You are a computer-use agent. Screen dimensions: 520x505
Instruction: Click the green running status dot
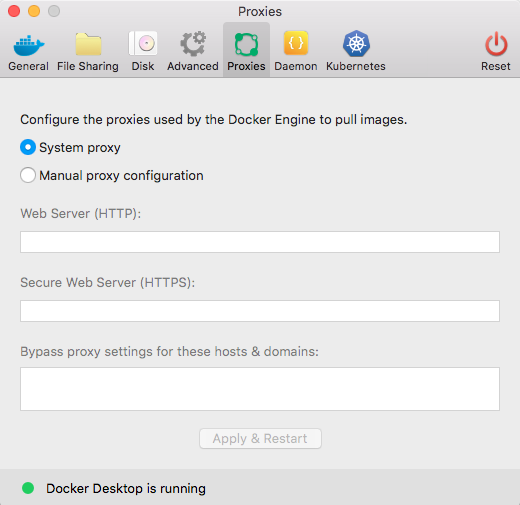coord(28,488)
